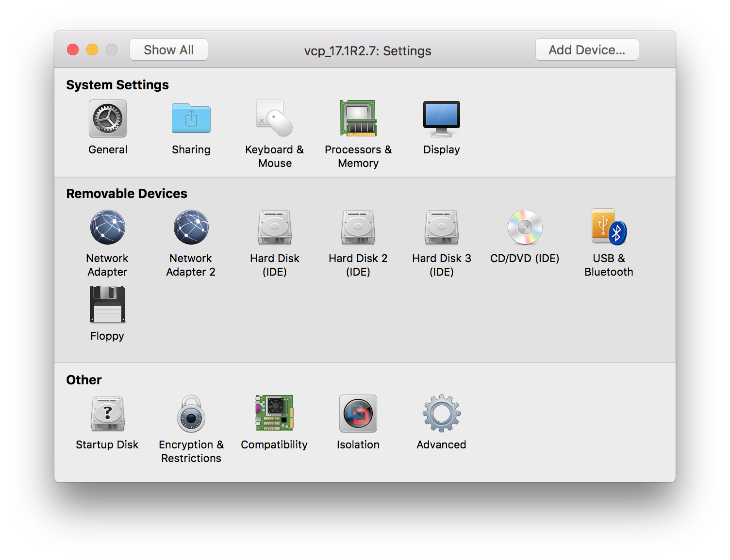Viewport: 730px width, 560px height.
Task: Select the Hard Disk (IDE) icon
Action: pos(274,227)
